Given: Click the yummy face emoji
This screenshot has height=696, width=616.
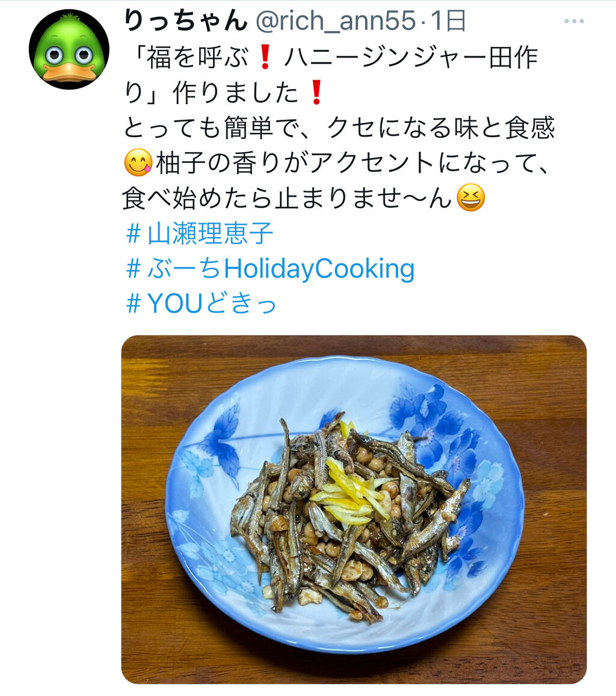Looking at the screenshot, I should point(138,162).
